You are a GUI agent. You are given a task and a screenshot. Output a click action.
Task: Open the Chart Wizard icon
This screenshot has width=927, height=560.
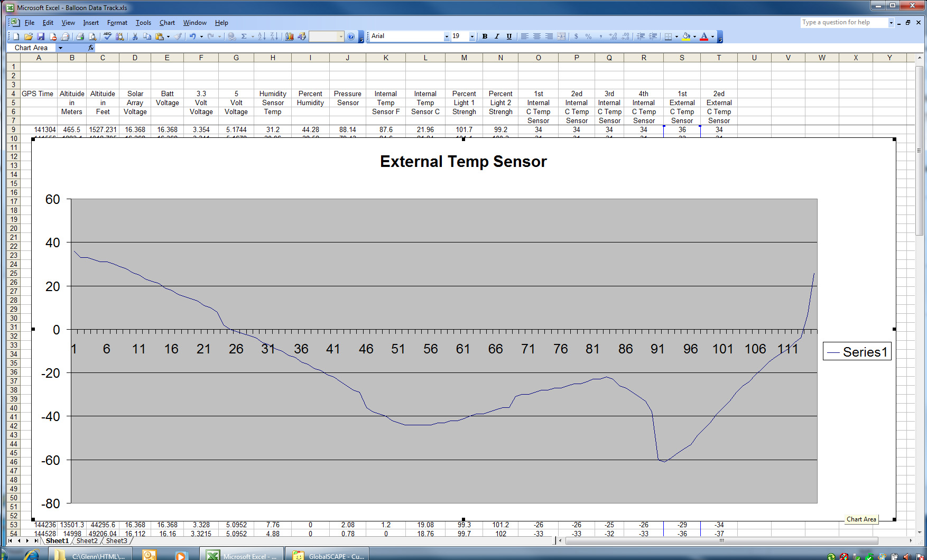(290, 36)
